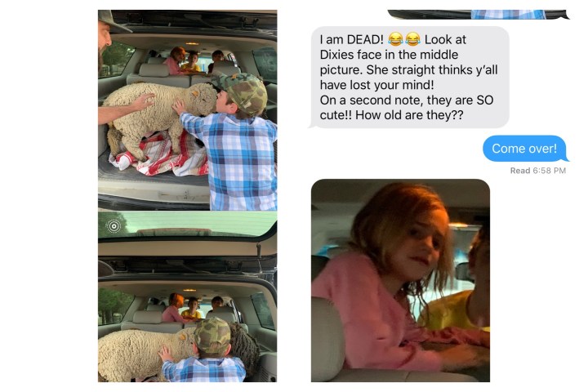Click the first laughing-crying emoji
588x392 pixels.
point(395,39)
